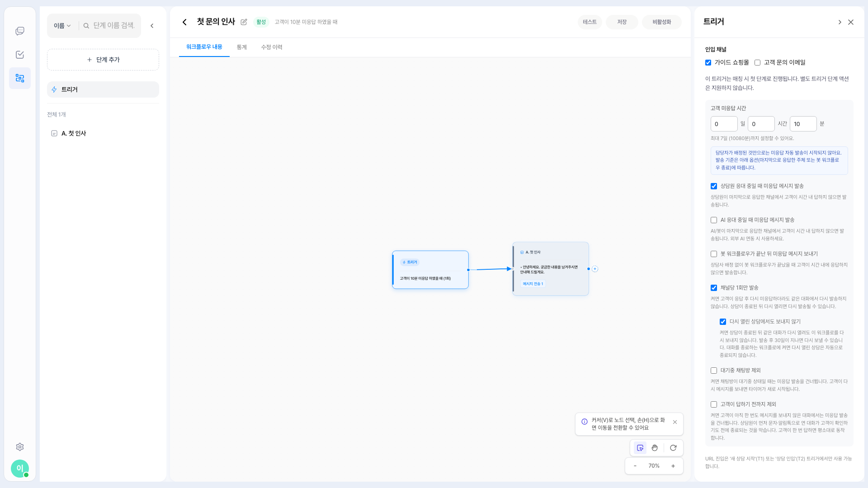Click the search icon in step search
This screenshot has width=868, height=488.
86,26
